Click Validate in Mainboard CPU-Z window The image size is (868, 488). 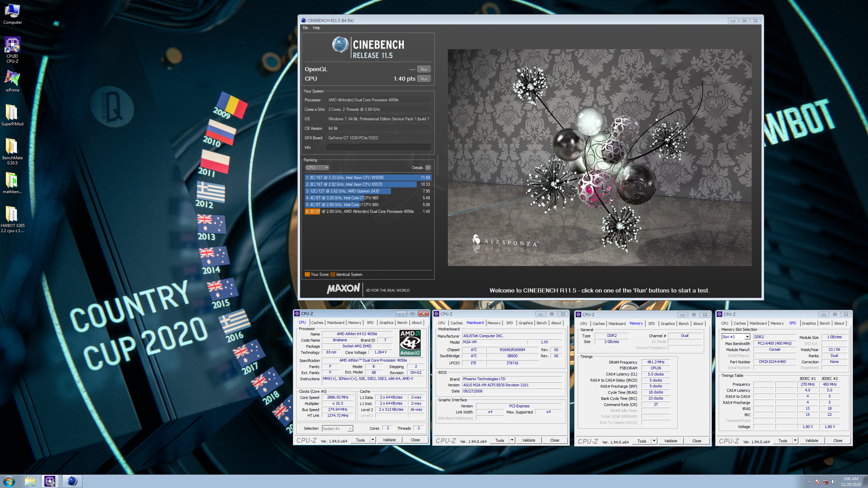pyautogui.click(x=529, y=440)
